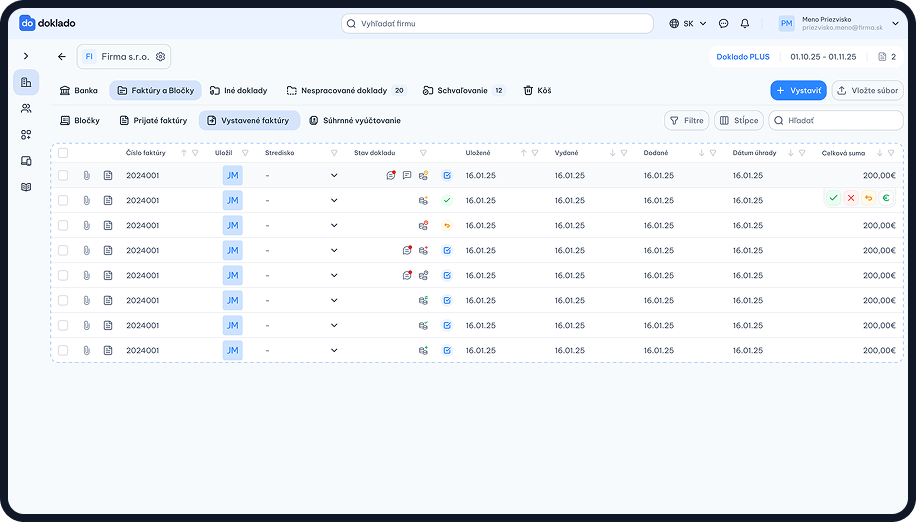Open Súhrnné vyúčtovanie sub-tab
The image size is (916, 522).
355,120
